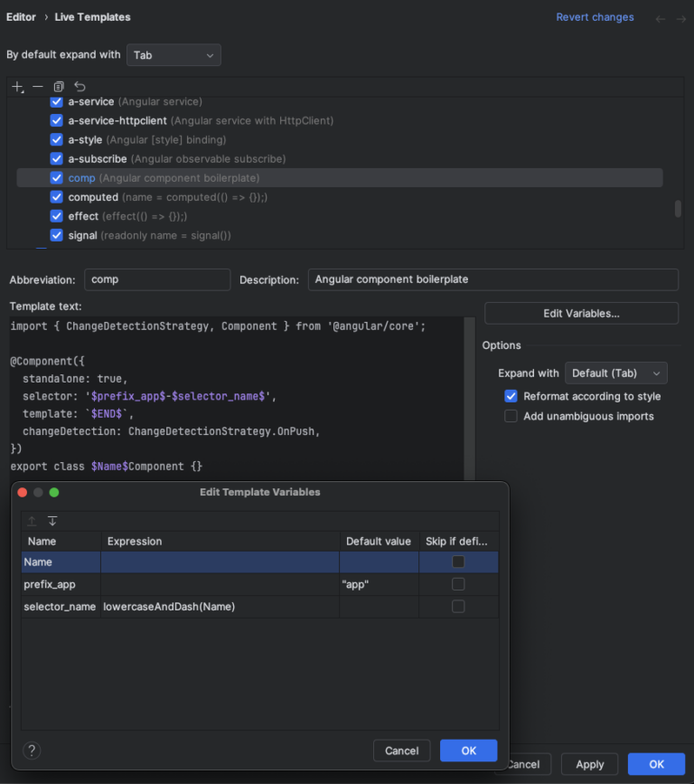Add a new live template

point(17,86)
